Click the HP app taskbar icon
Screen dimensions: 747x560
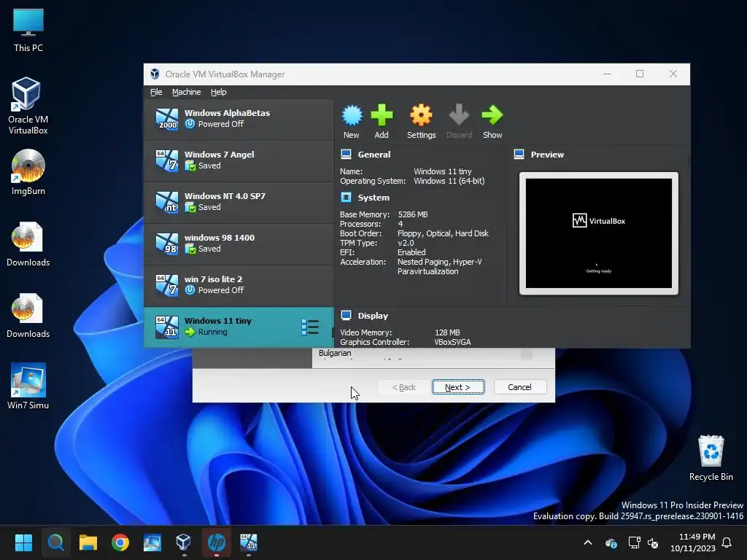click(216, 542)
